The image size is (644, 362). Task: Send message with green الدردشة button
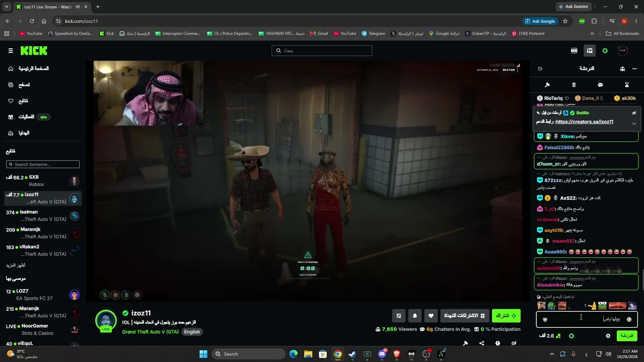point(626,336)
